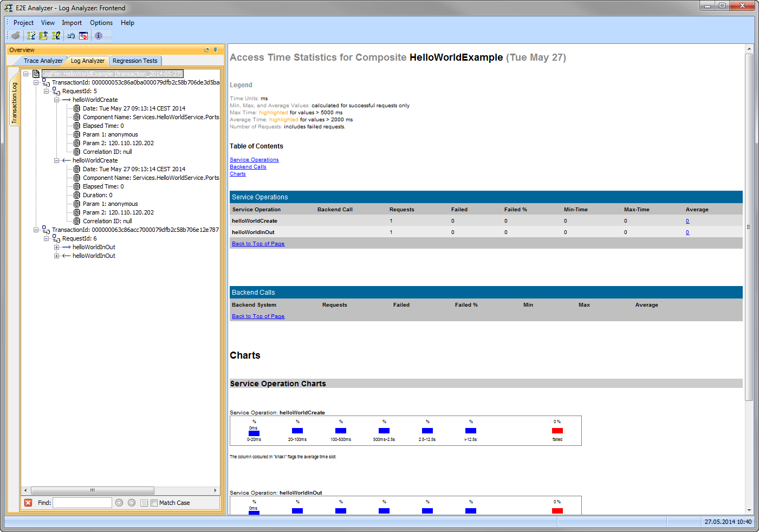759x532 pixels.
Task: Click the float panel icon on Overview header
Action: [x=207, y=49]
